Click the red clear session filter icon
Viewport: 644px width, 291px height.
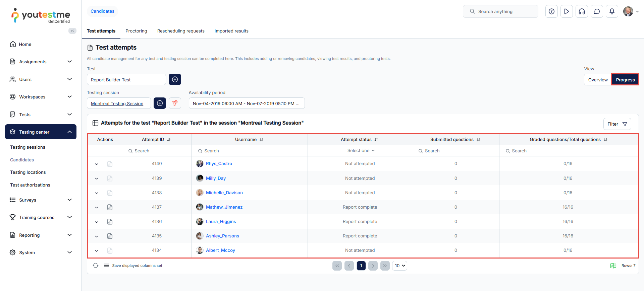click(x=175, y=103)
